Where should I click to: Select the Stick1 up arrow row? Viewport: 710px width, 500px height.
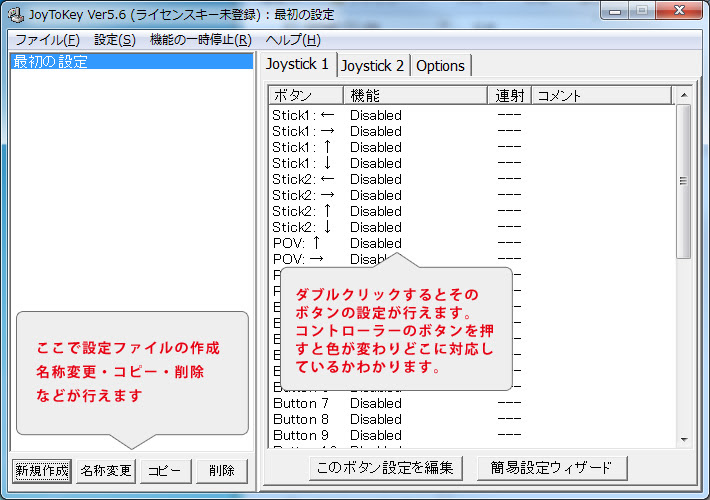click(x=471, y=147)
